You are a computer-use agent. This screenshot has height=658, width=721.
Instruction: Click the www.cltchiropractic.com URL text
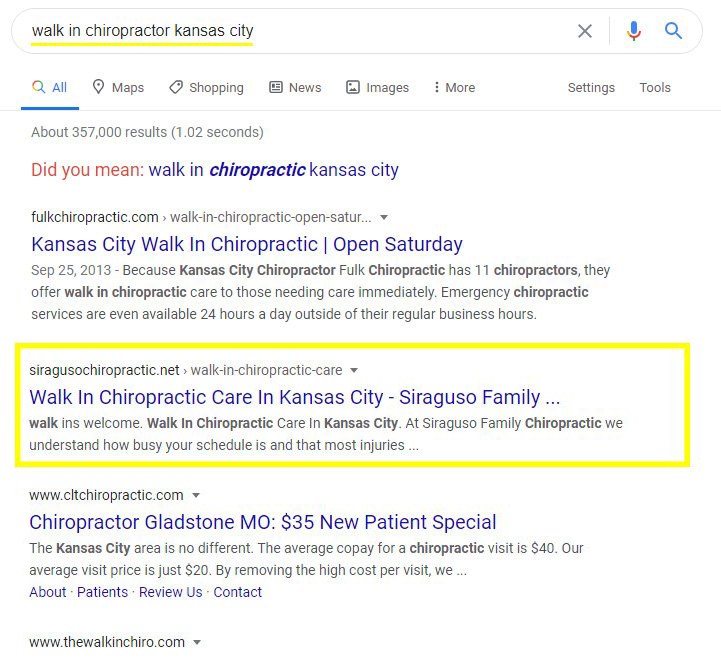(x=106, y=495)
